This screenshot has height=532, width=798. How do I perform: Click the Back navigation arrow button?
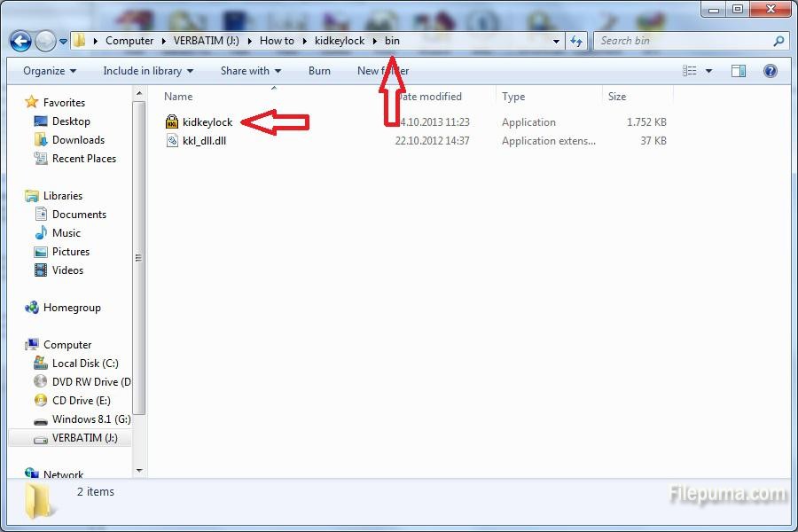20,41
